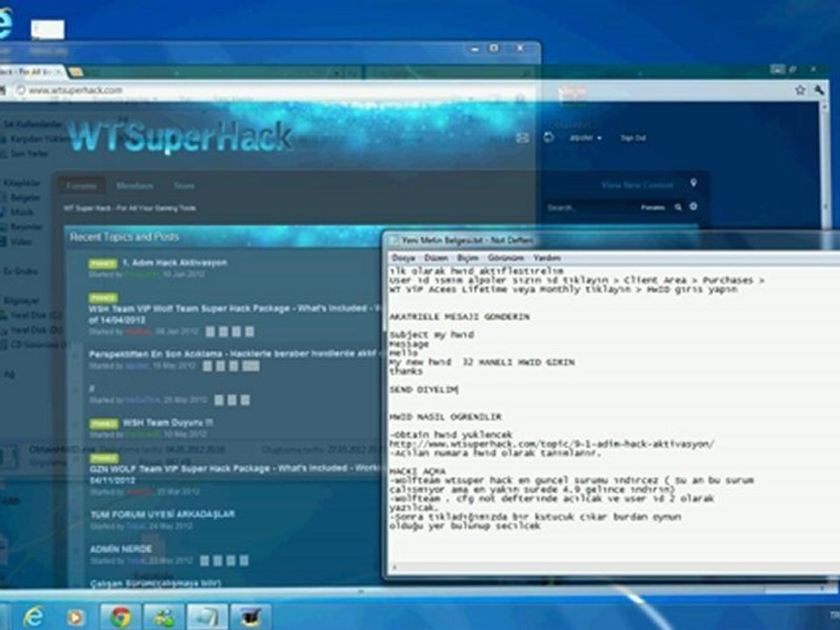Click the search magnifier icon on forum
Image resolution: width=840 pixels, height=630 pixels.
pyautogui.click(x=678, y=206)
